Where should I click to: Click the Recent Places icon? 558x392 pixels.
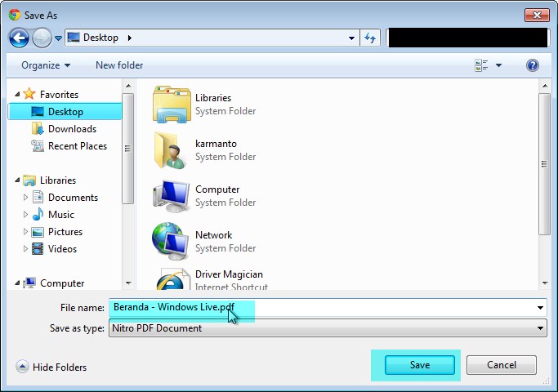(38, 146)
